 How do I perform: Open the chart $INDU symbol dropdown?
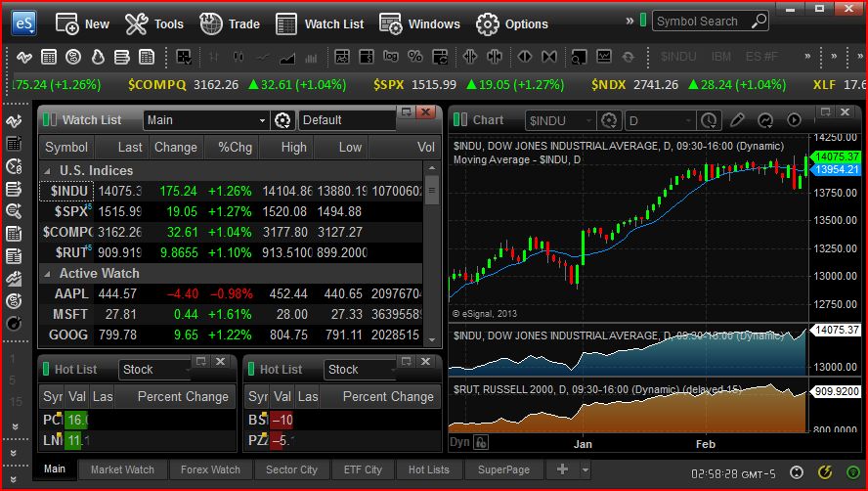(x=561, y=120)
